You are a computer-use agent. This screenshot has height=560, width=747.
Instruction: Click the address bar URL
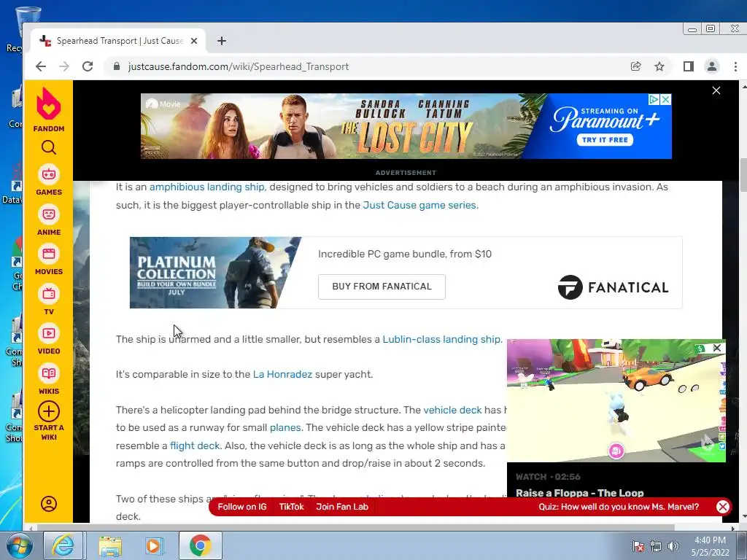click(x=239, y=66)
